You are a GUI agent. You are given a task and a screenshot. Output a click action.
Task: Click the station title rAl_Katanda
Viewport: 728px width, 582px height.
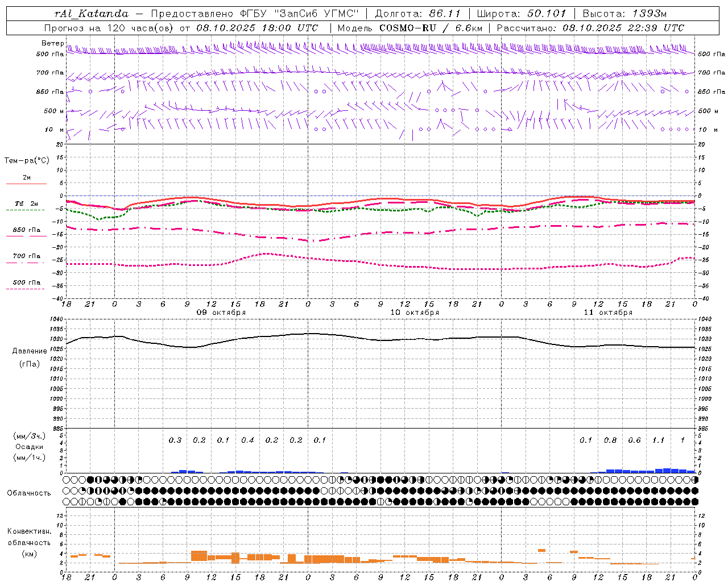coord(92,14)
